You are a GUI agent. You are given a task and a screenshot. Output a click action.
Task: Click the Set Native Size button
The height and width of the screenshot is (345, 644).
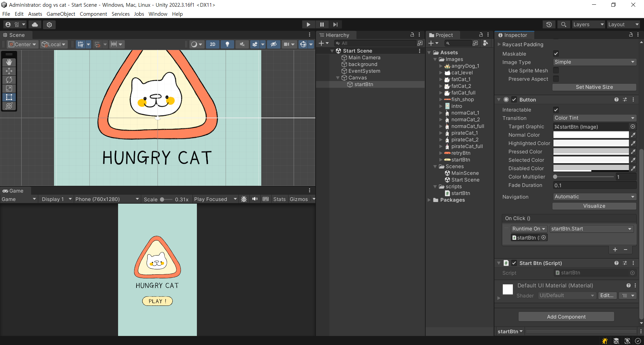tap(594, 87)
